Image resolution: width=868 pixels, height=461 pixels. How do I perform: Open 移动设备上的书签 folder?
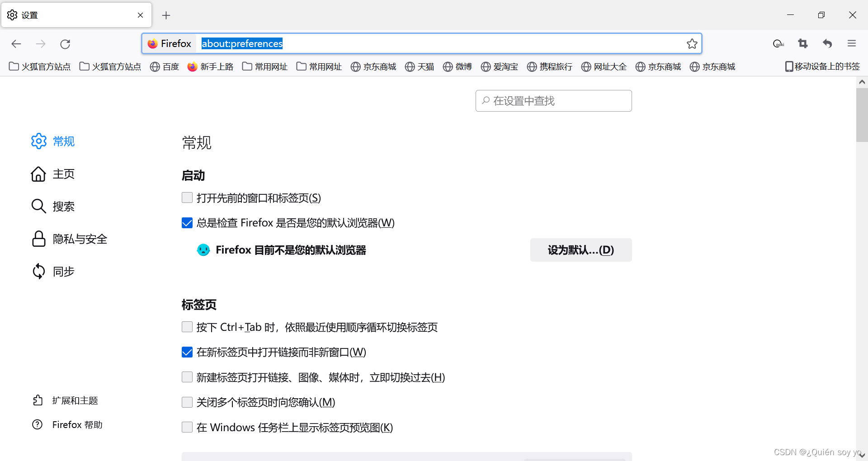click(x=822, y=66)
